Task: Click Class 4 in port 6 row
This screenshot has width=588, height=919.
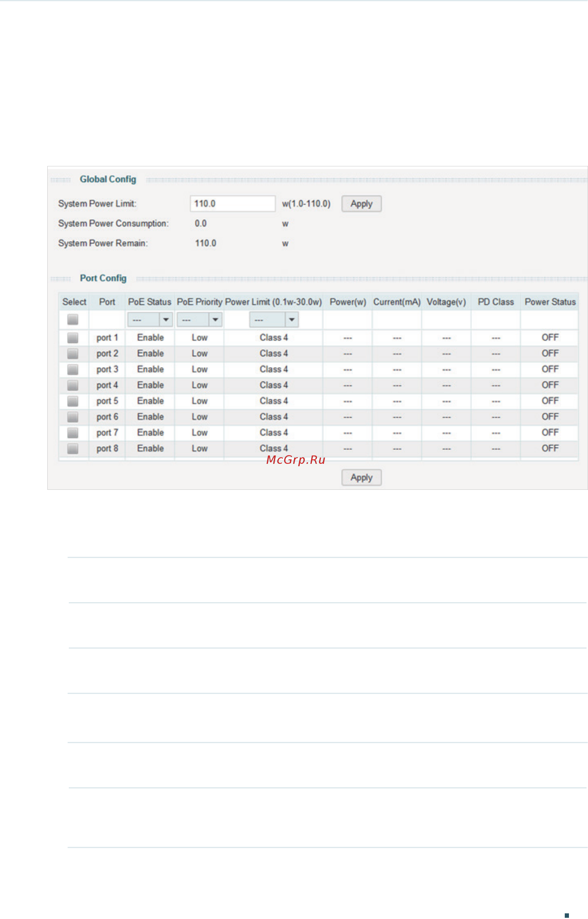Action: coord(273,417)
